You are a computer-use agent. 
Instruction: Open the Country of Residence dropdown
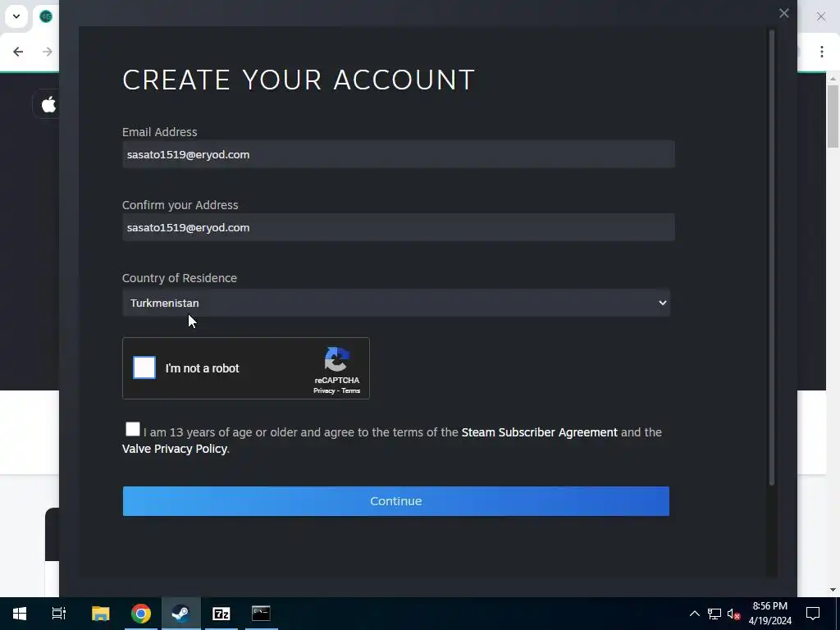point(396,303)
